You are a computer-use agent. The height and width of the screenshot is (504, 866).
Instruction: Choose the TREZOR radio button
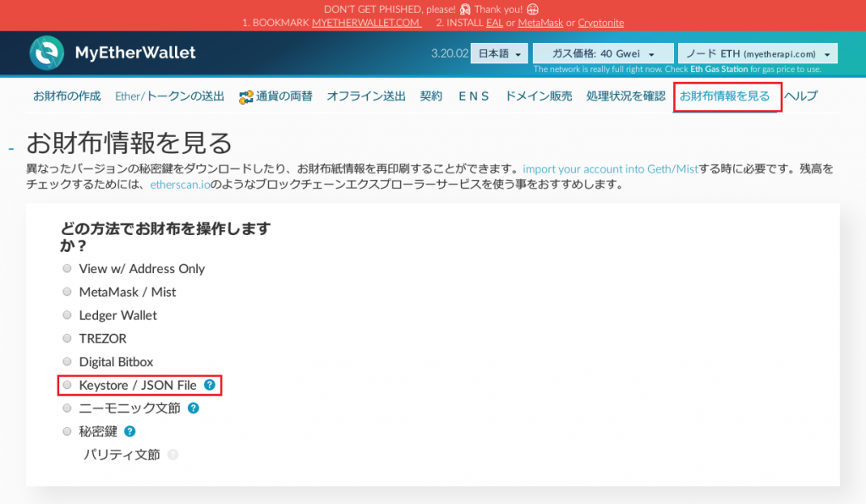point(67,338)
